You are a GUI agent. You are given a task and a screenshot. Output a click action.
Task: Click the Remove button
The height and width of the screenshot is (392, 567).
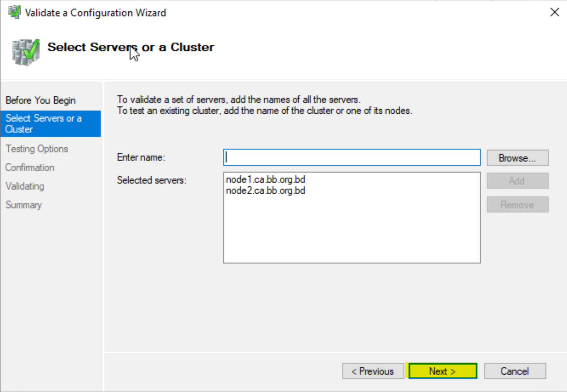518,204
